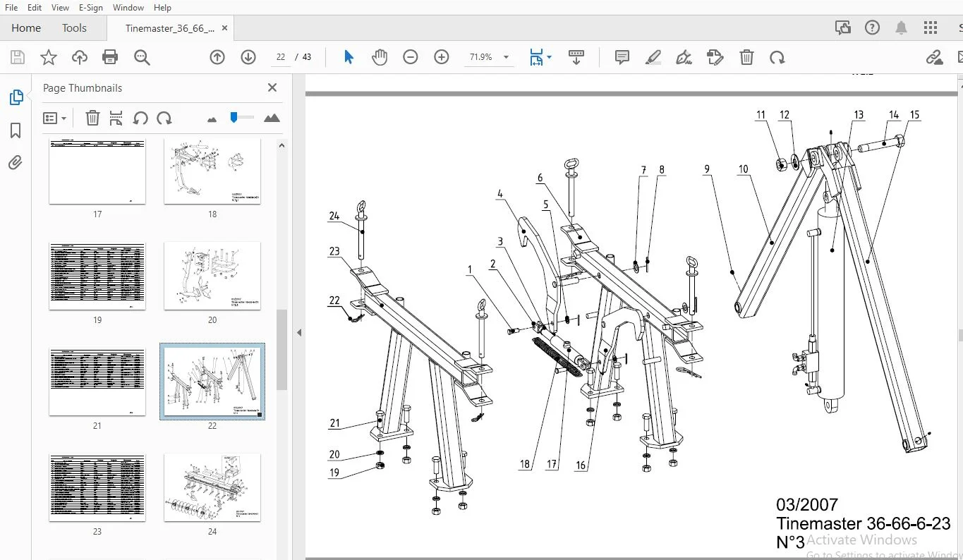Adjust the thumbnail size slider
963x560 pixels.
pos(242,118)
